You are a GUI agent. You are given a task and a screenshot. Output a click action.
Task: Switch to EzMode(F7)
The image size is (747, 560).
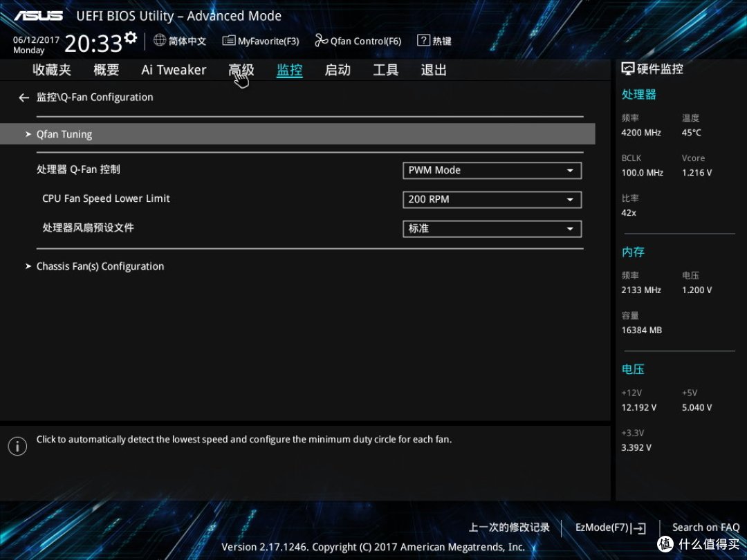coord(610,528)
